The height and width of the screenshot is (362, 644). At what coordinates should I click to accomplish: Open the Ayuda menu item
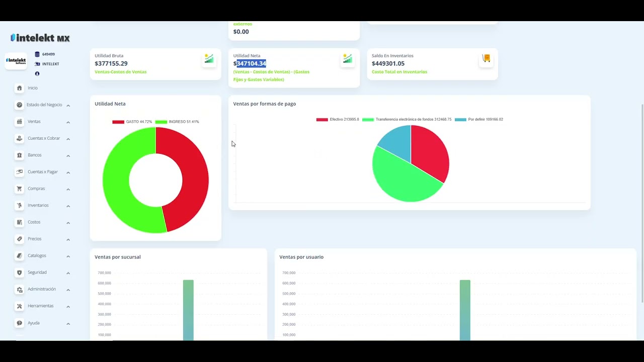click(43, 323)
